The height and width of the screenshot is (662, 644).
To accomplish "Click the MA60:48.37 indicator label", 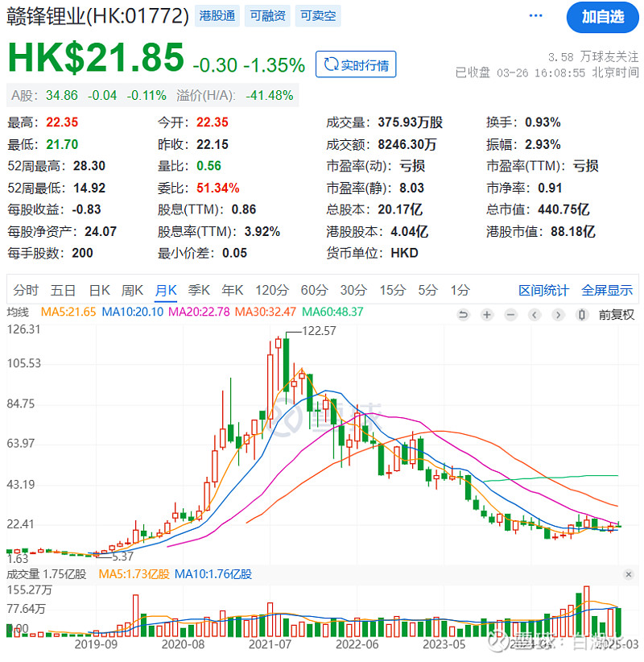I will [332, 312].
